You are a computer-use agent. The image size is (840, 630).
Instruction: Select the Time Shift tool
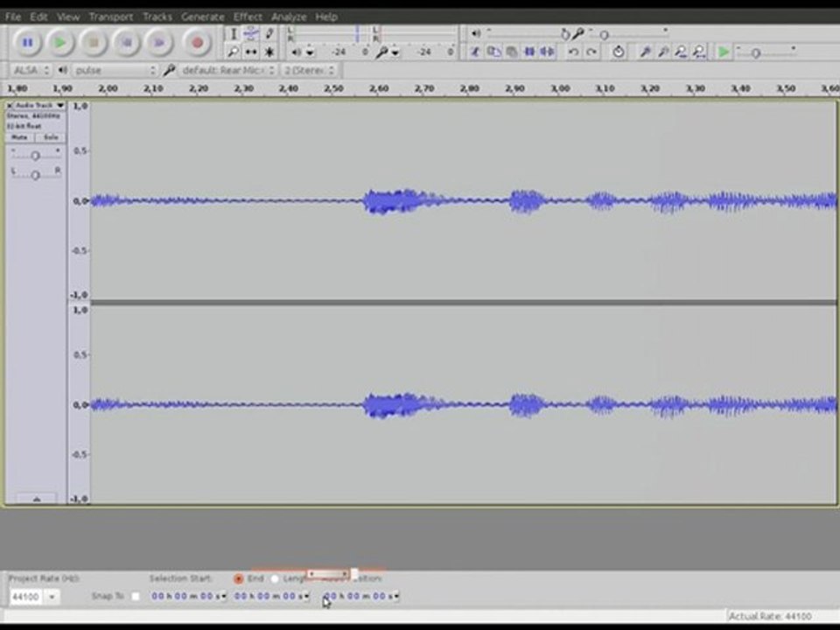point(251,52)
